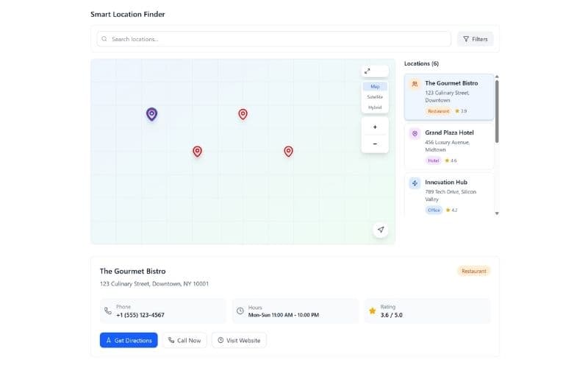
Task: Click the lower-left red map pin
Action: (x=197, y=151)
